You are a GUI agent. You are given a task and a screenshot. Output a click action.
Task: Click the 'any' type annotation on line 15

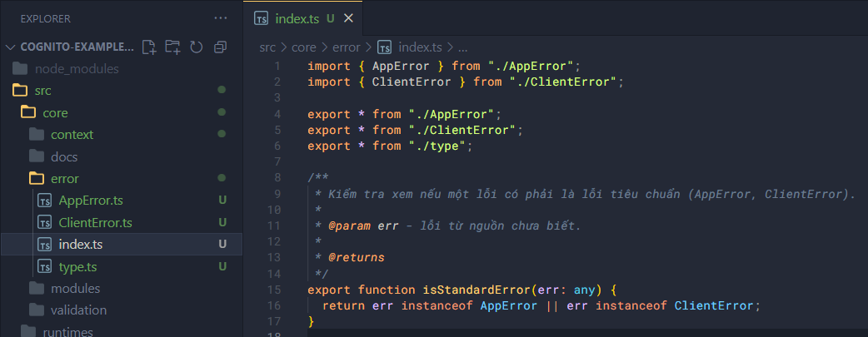585,290
